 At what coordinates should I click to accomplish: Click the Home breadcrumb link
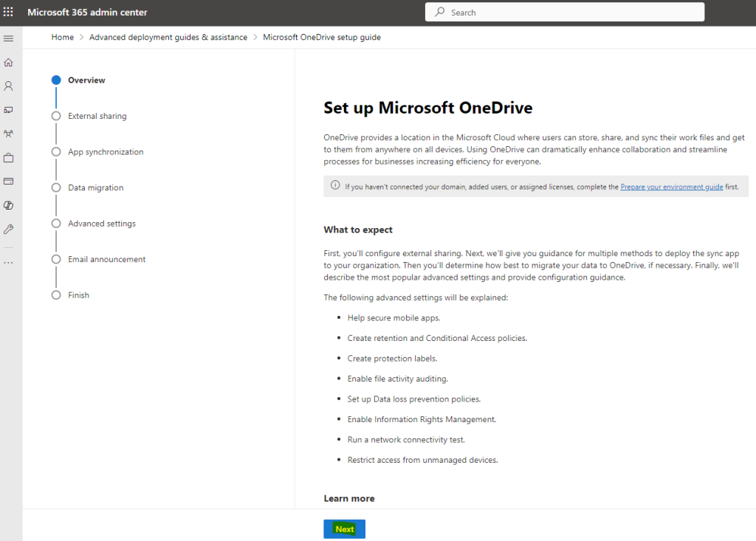[63, 37]
